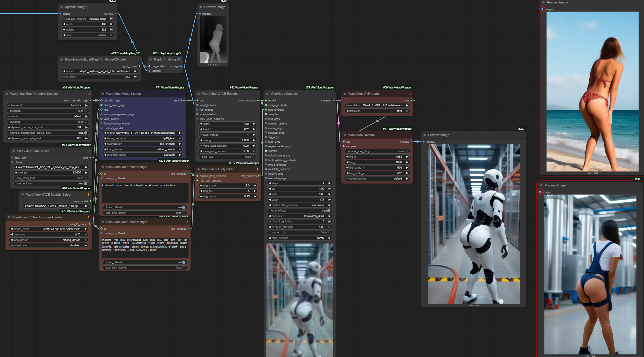Viewport: 644px width, 357px height.
Task: Increase the steps value with right arrow
Action: 329,183
